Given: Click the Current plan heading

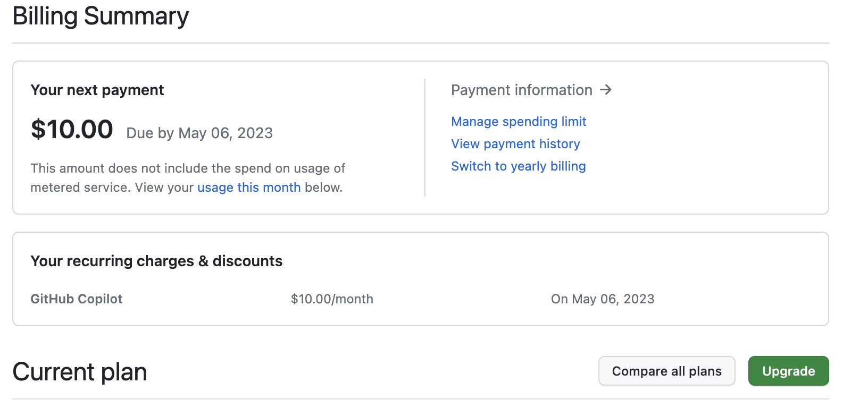Looking at the screenshot, I should click(x=80, y=372).
